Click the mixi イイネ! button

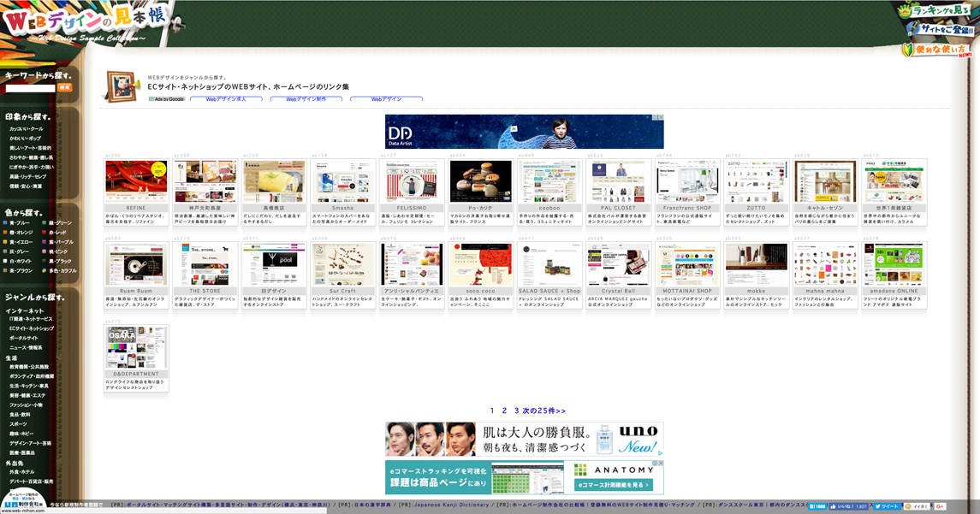(x=917, y=506)
